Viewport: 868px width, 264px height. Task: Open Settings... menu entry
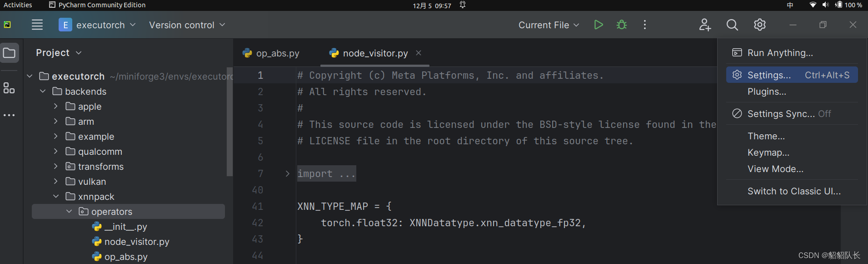[792, 75]
